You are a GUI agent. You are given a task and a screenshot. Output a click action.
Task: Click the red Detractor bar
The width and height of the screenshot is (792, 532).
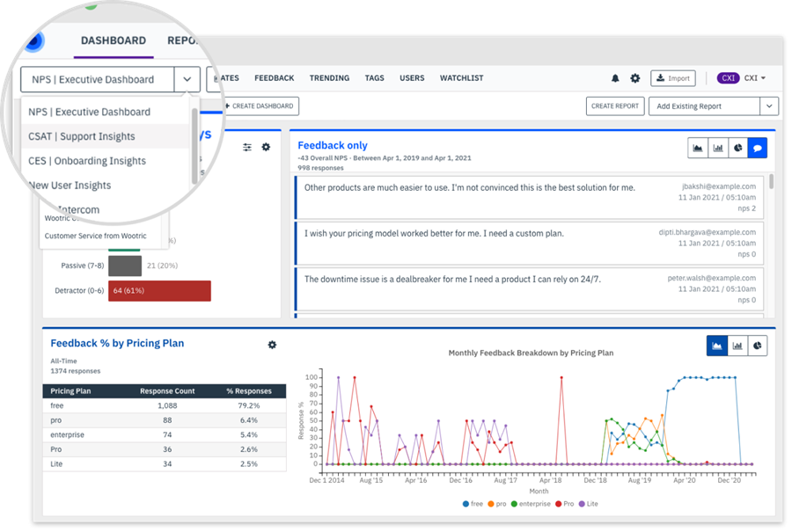[x=159, y=291]
